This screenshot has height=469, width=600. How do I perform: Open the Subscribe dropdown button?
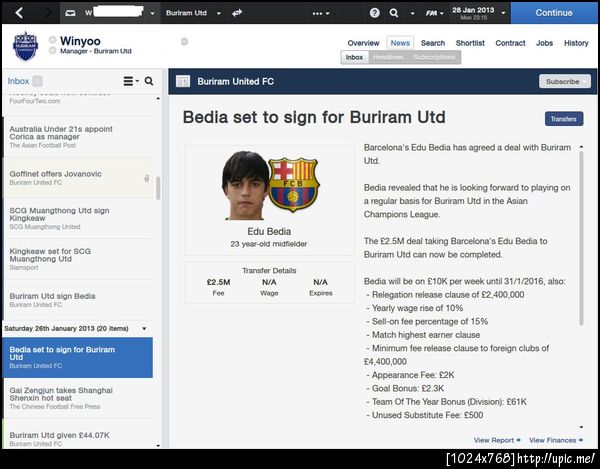click(x=565, y=81)
